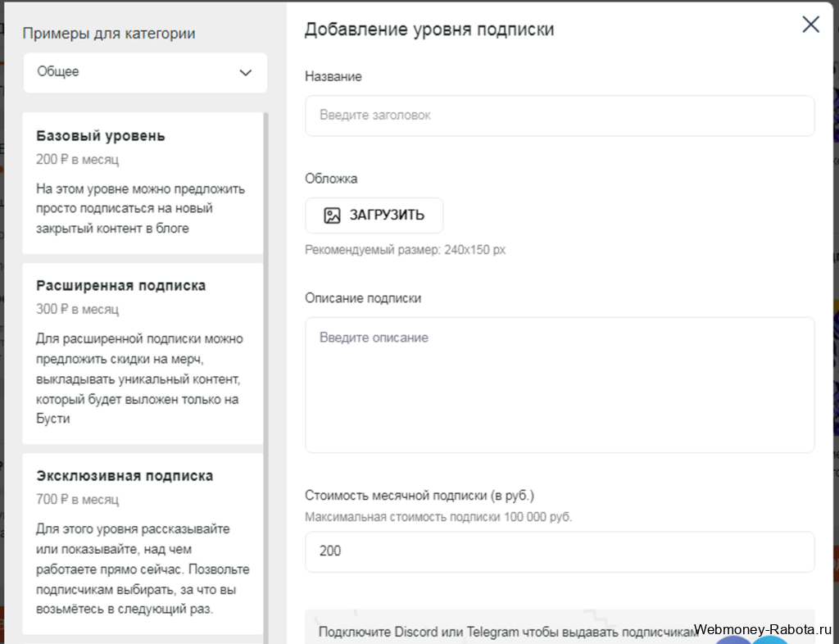Click the dropdown chevron next to Общее
Screen dimensions: 839x644
pyautogui.click(x=246, y=73)
